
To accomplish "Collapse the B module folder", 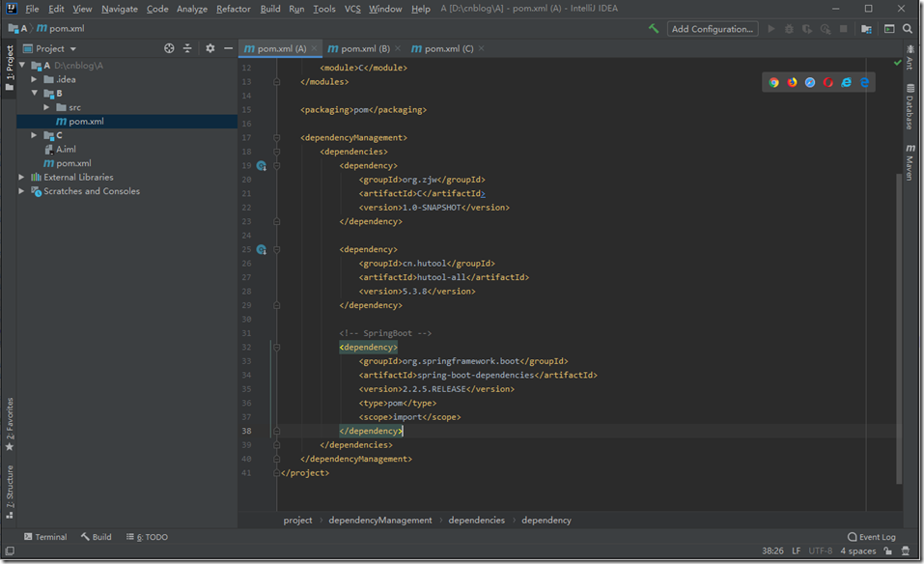I will coord(34,93).
